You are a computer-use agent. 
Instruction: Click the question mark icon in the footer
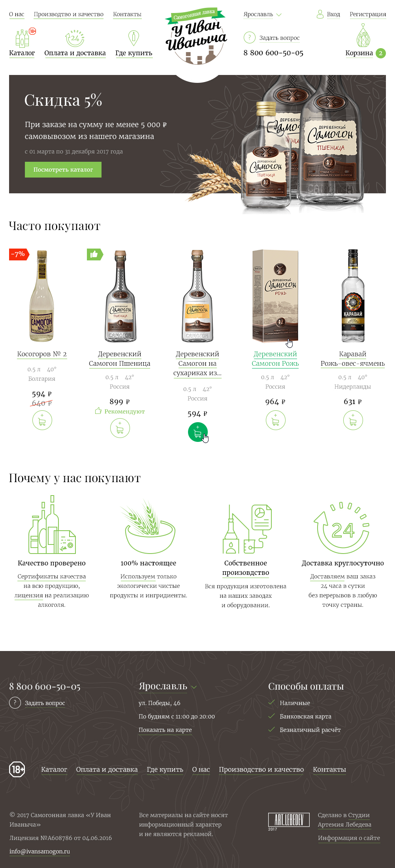15,703
